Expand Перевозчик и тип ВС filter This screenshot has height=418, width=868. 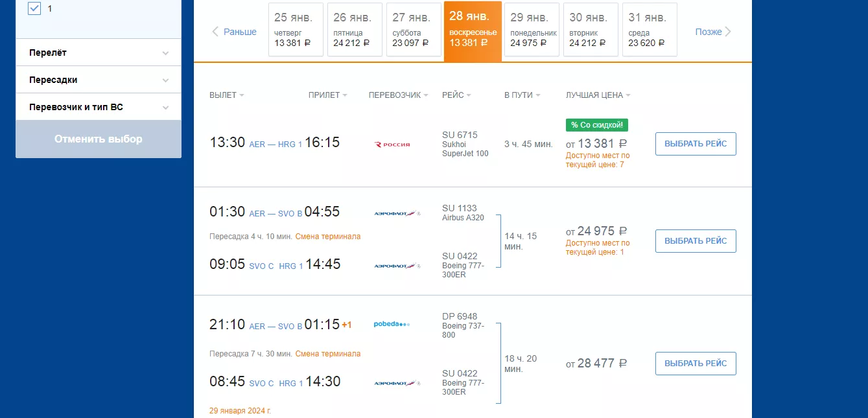click(99, 107)
